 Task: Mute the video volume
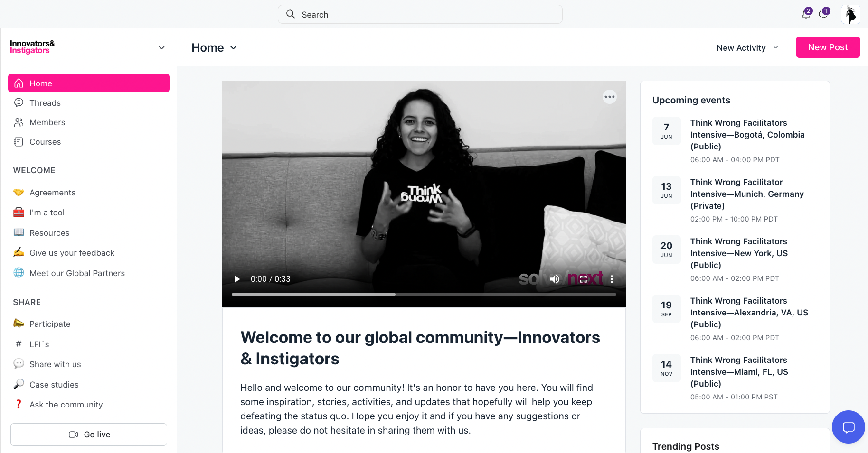[x=555, y=279]
